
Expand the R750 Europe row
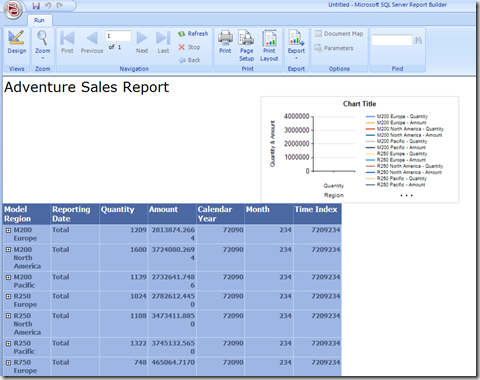(8, 362)
